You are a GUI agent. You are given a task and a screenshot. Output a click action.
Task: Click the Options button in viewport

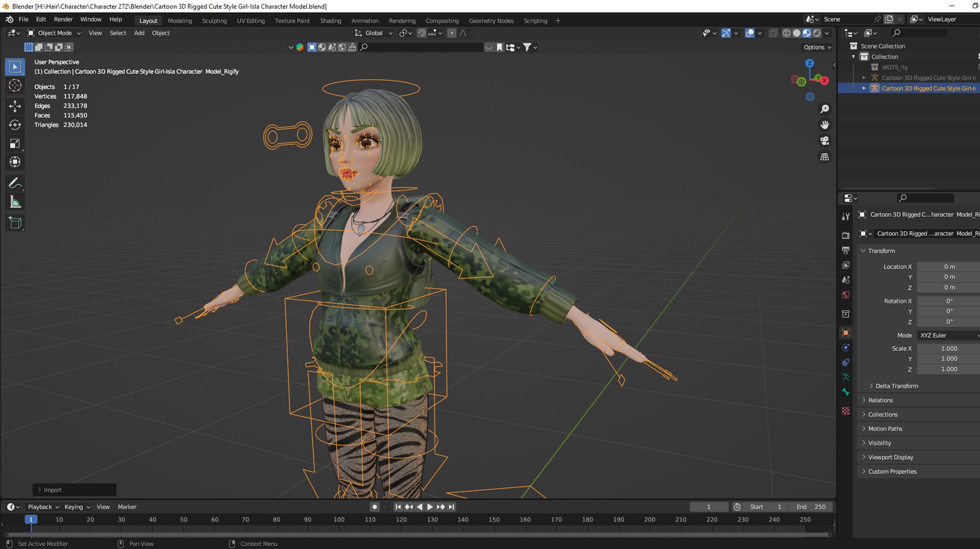[x=817, y=47]
